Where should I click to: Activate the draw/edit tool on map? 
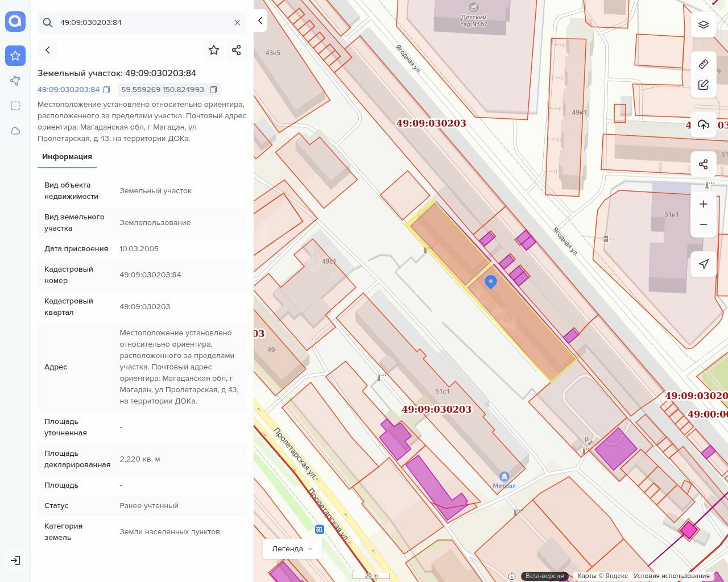pos(704,85)
